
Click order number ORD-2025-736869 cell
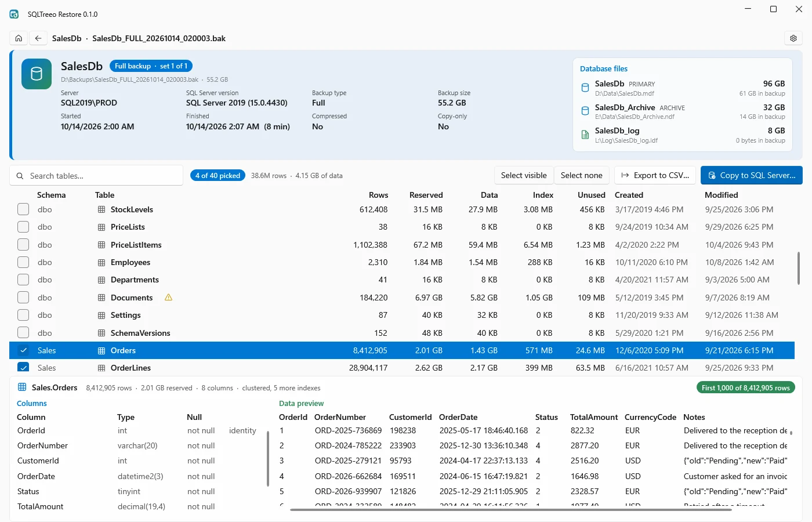348,430
